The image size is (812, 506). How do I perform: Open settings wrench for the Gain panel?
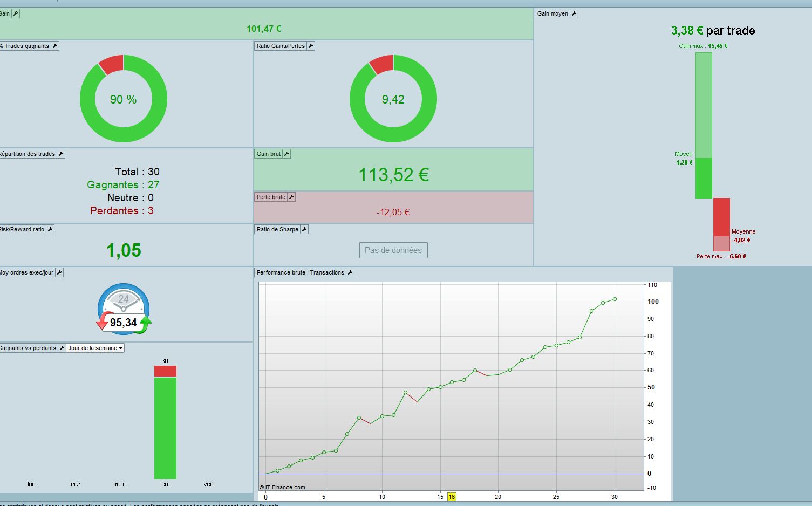click(16, 13)
